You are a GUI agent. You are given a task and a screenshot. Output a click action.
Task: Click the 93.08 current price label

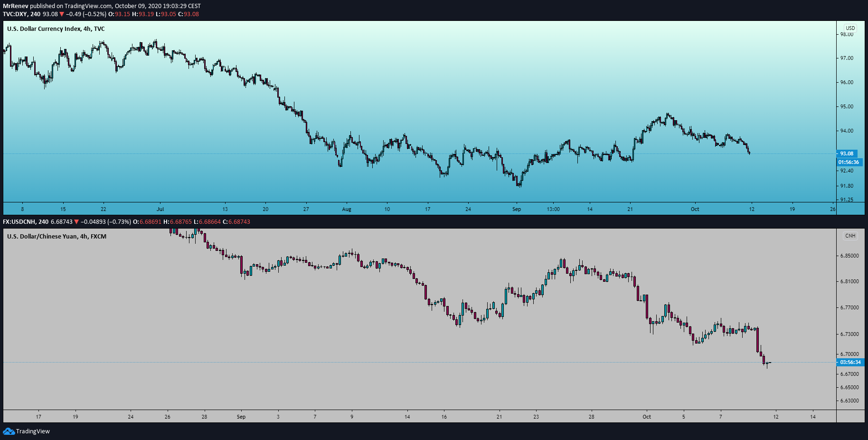tap(847, 153)
